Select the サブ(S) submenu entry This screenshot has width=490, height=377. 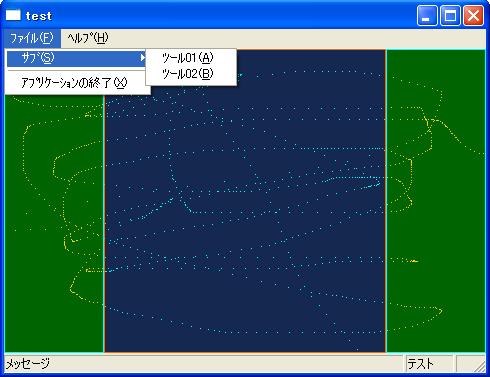click(77, 58)
